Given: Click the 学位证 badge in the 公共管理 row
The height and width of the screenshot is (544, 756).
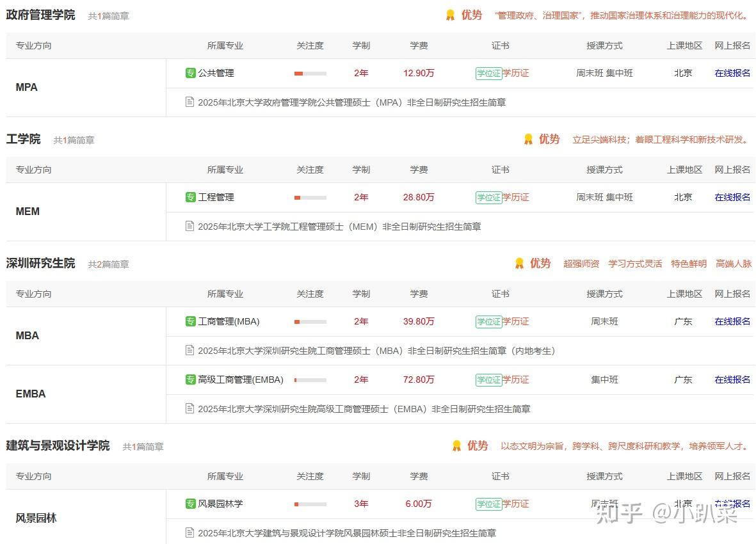Looking at the screenshot, I should pos(489,73).
